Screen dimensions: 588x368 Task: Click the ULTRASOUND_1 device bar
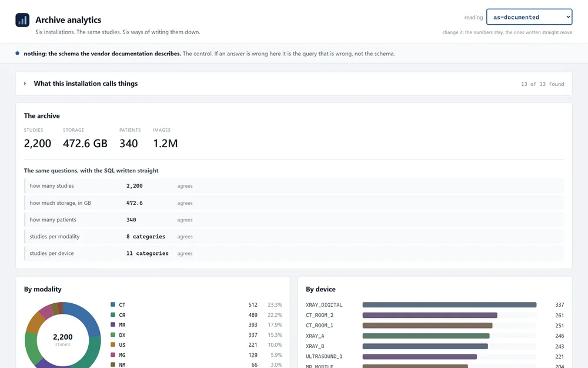coord(420,356)
